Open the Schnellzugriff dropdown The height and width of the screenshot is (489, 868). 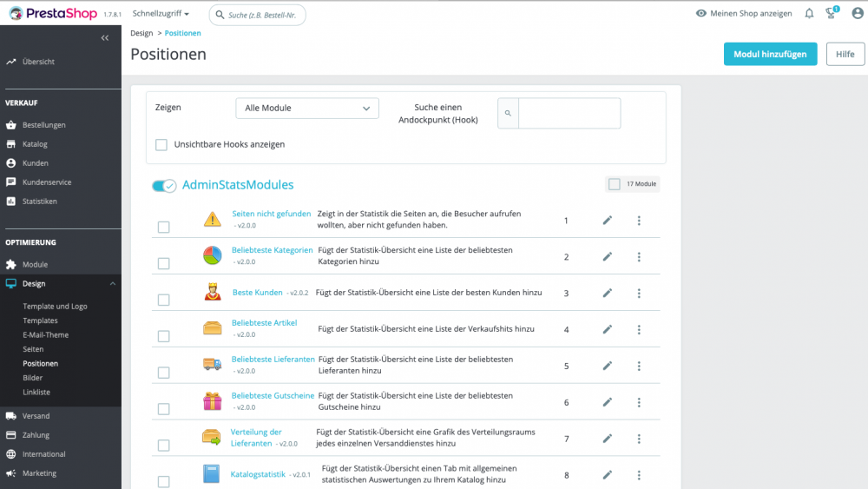coord(161,13)
